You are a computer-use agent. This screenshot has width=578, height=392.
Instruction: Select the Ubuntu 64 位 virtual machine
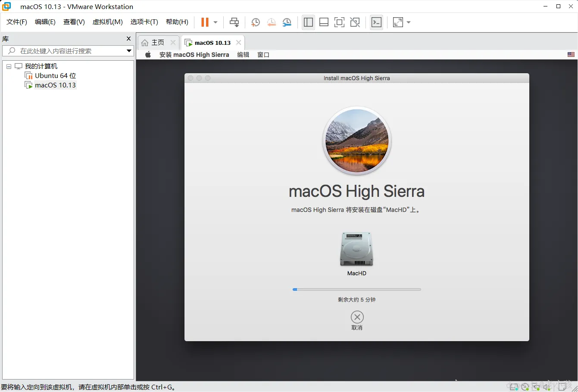(55, 76)
